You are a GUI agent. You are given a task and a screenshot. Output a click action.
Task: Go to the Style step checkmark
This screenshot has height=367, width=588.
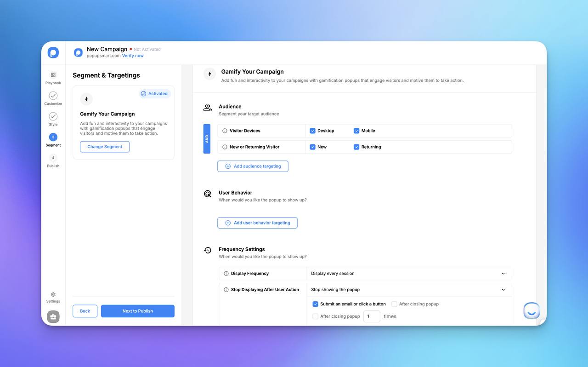coord(53,116)
